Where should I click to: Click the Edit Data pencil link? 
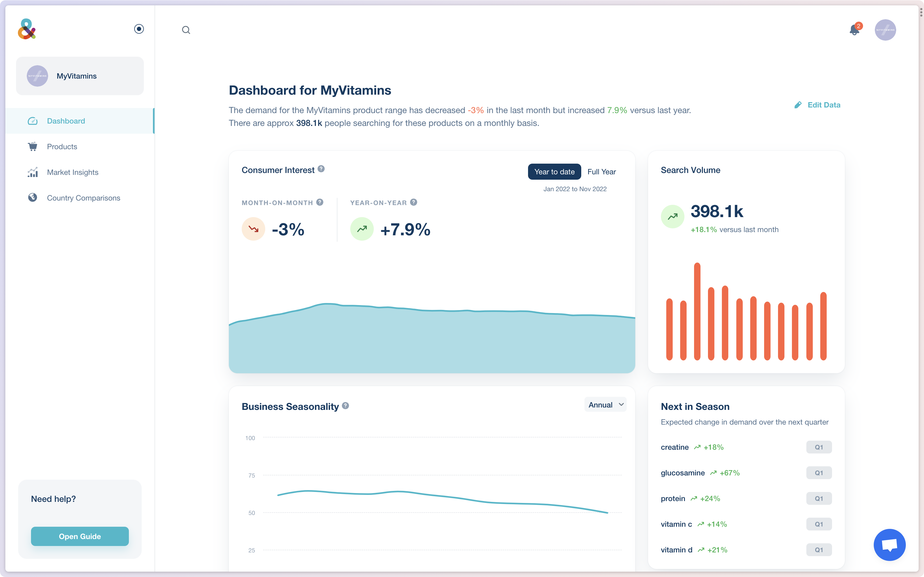coord(817,105)
